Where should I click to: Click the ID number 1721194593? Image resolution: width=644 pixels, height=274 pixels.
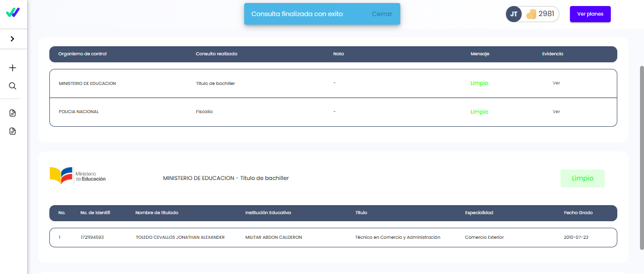click(92, 237)
